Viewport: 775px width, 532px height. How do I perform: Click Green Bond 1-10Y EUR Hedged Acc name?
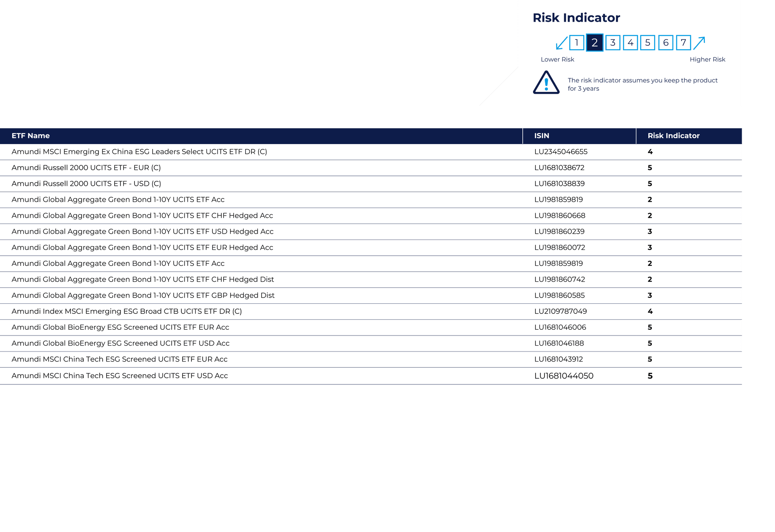142,247
